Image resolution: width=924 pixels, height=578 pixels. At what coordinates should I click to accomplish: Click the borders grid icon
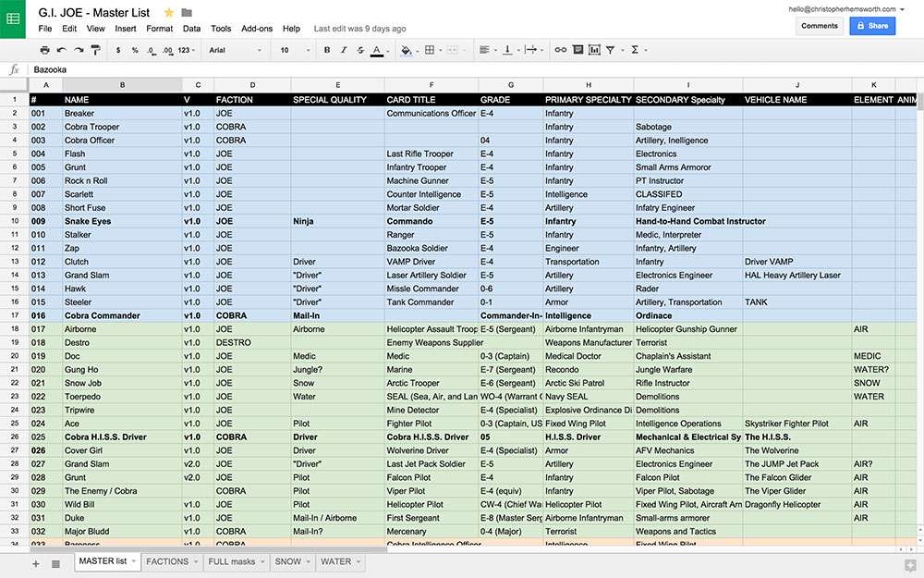430,50
